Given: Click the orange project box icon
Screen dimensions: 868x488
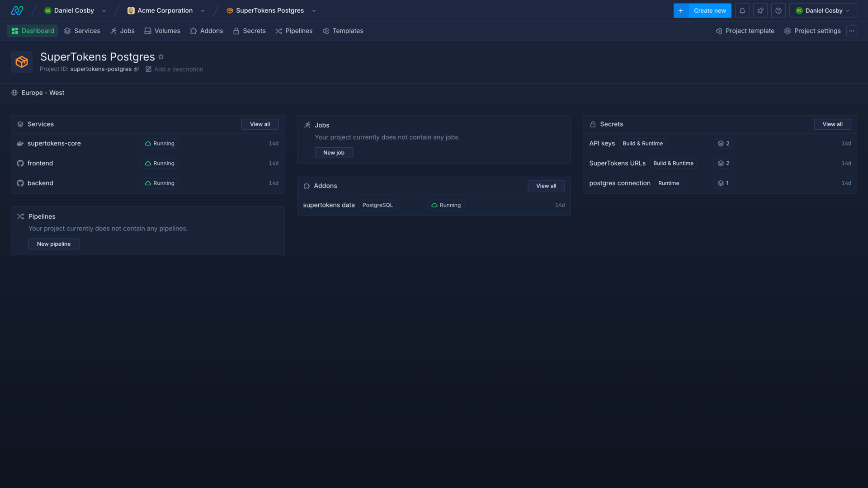Looking at the screenshot, I should [22, 62].
